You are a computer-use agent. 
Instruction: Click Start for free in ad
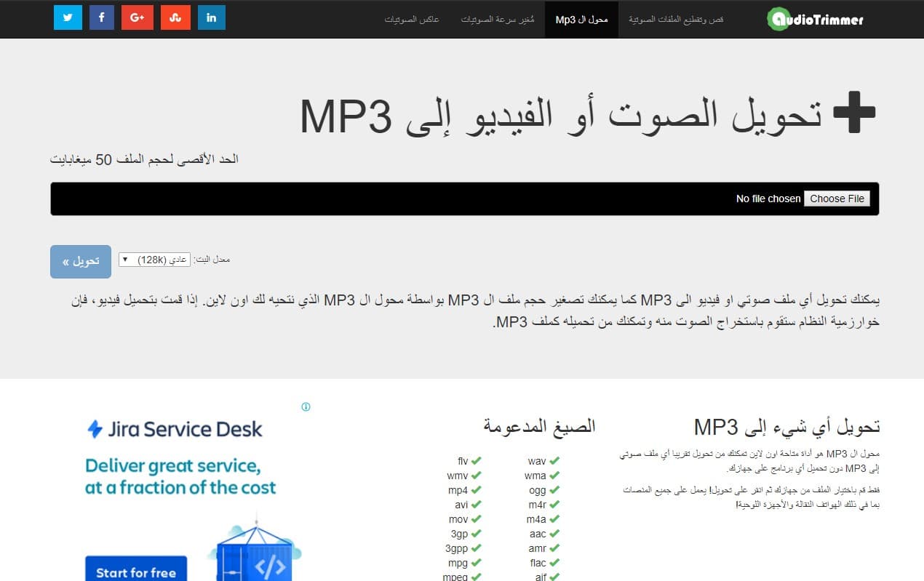136,571
